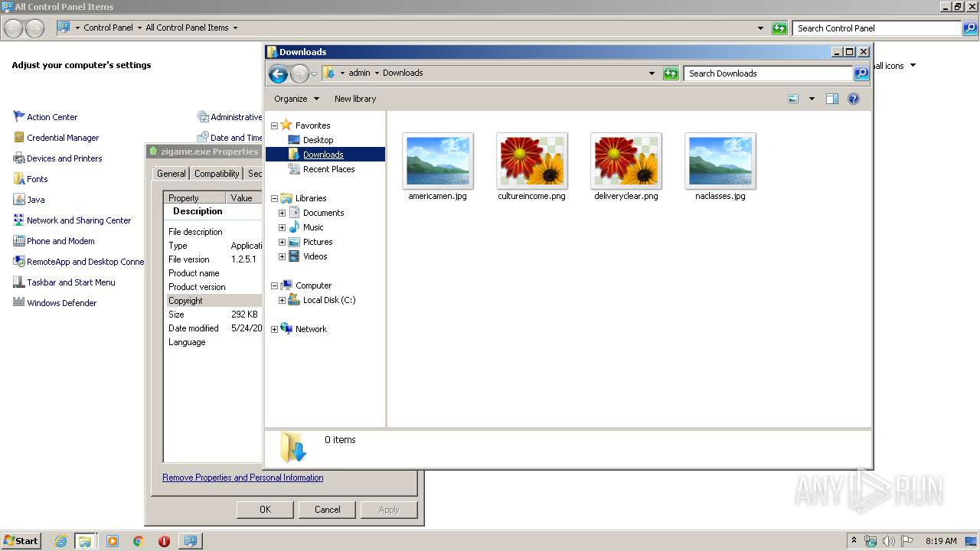
Task: Open Windows Defender
Action: [62, 303]
